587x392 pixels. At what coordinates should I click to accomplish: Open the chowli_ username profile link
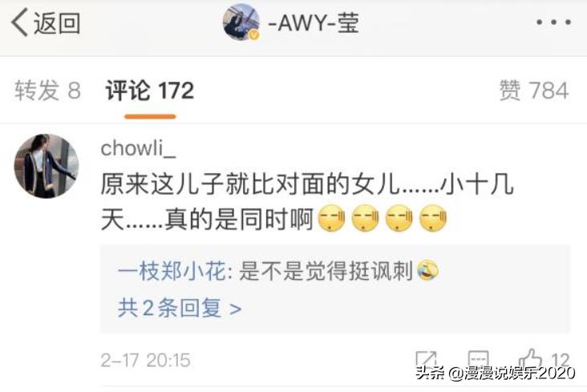coord(138,148)
